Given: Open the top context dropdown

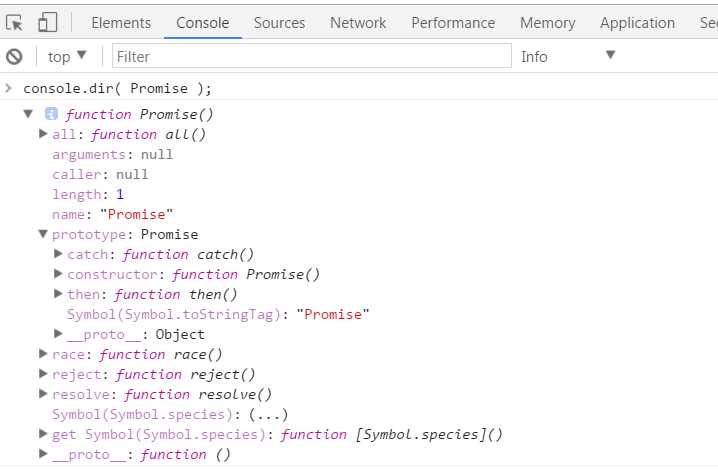Looking at the screenshot, I should 68,56.
